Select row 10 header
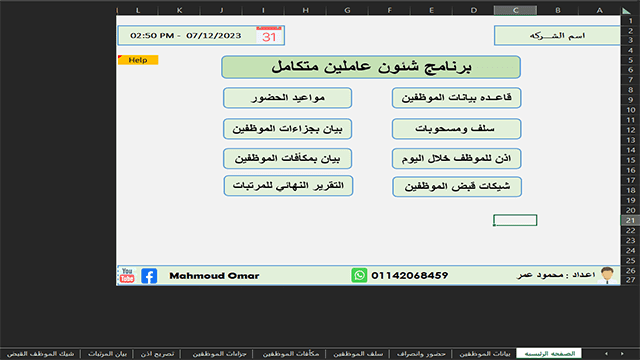This screenshot has width=640, height=360. [x=631, y=110]
